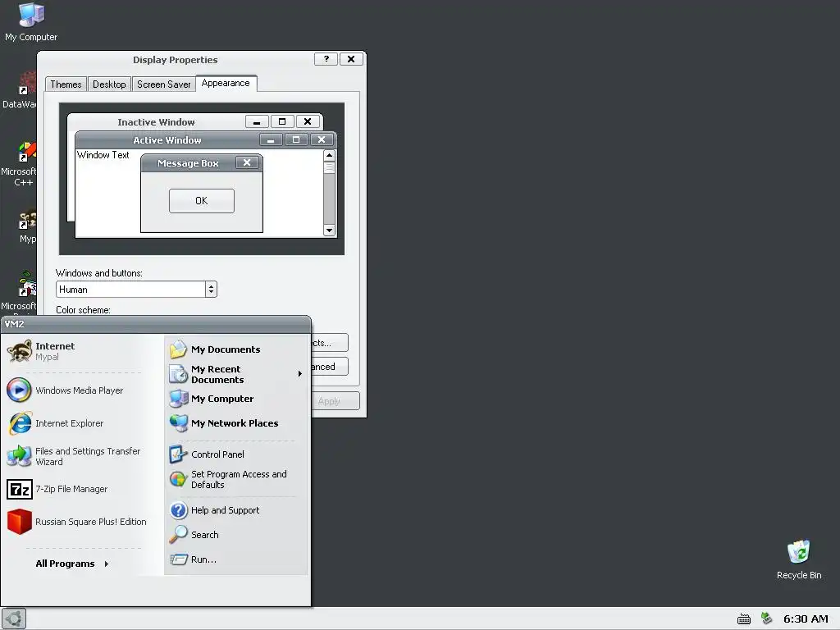The height and width of the screenshot is (630, 840).
Task: Open Internet Explorer icon in Start menu
Action: coord(20,423)
